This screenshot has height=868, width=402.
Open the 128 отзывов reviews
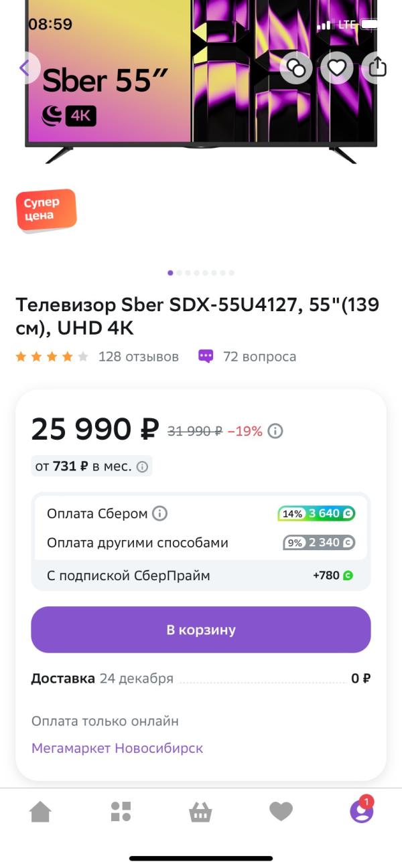pyautogui.click(x=138, y=357)
